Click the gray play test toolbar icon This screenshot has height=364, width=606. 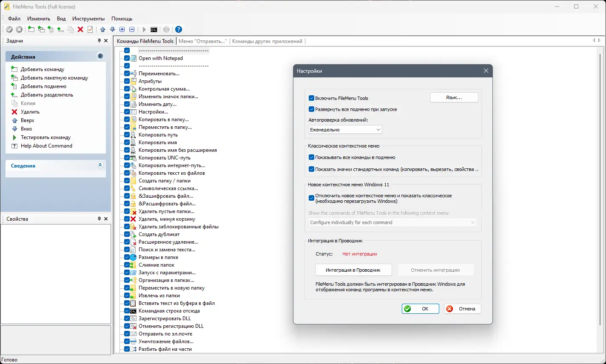tap(144, 29)
